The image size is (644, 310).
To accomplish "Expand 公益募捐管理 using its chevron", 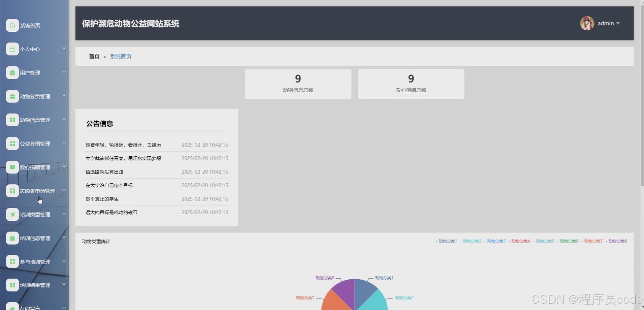I will (x=64, y=143).
